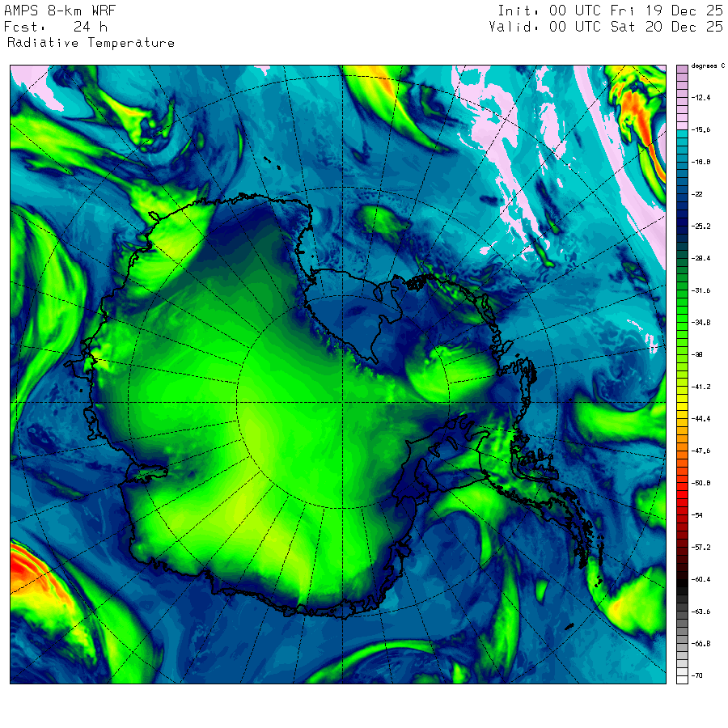Click the "AMPS 8-km WRF" title text
The width and height of the screenshot is (728, 728).
coord(60,11)
